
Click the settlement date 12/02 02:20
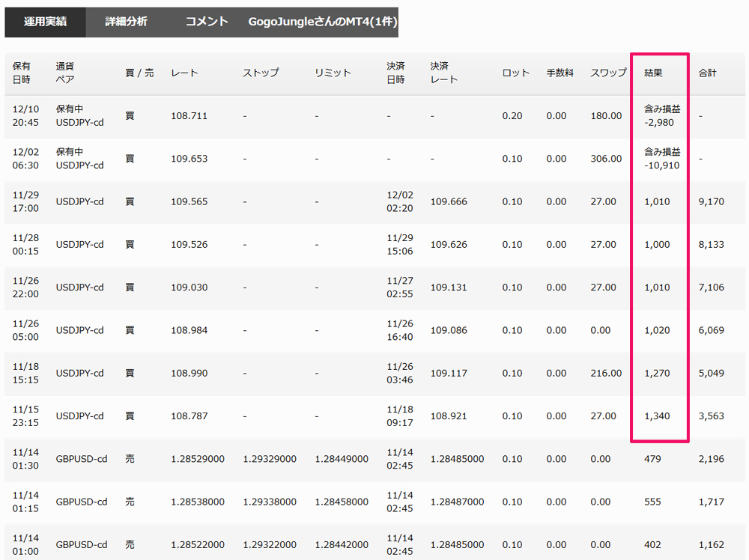[x=400, y=202]
